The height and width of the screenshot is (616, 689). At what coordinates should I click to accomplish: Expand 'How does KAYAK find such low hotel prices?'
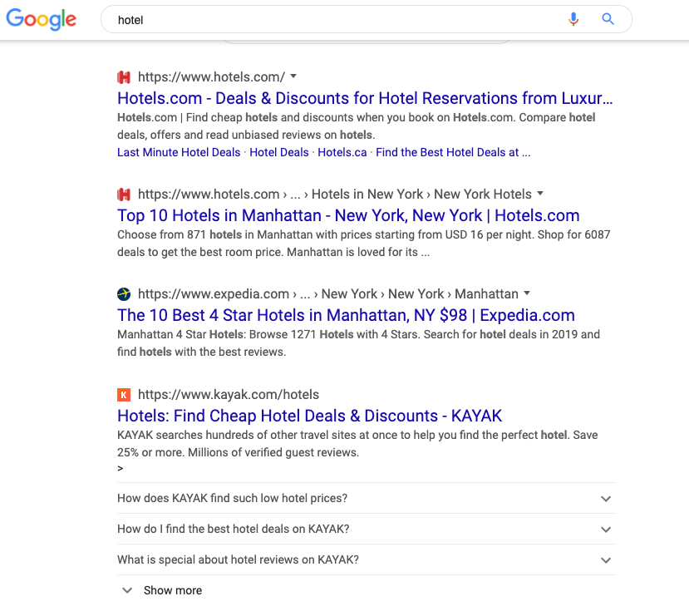[366, 498]
